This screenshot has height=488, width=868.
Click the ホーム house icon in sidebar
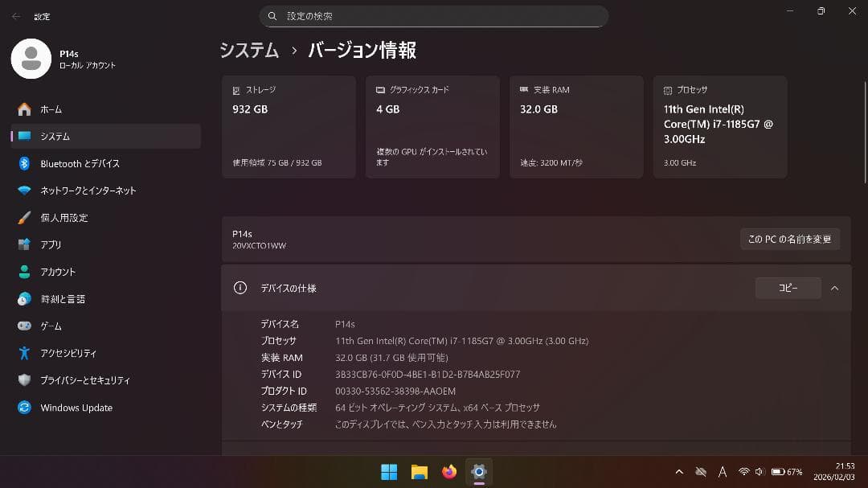pos(26,109)
